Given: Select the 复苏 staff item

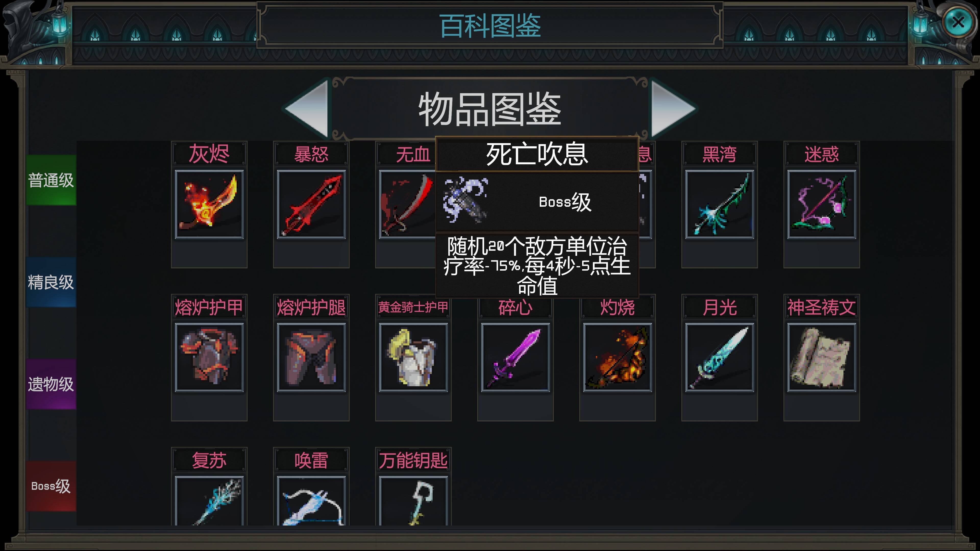Looking at the screenshot, I should 209,501.
